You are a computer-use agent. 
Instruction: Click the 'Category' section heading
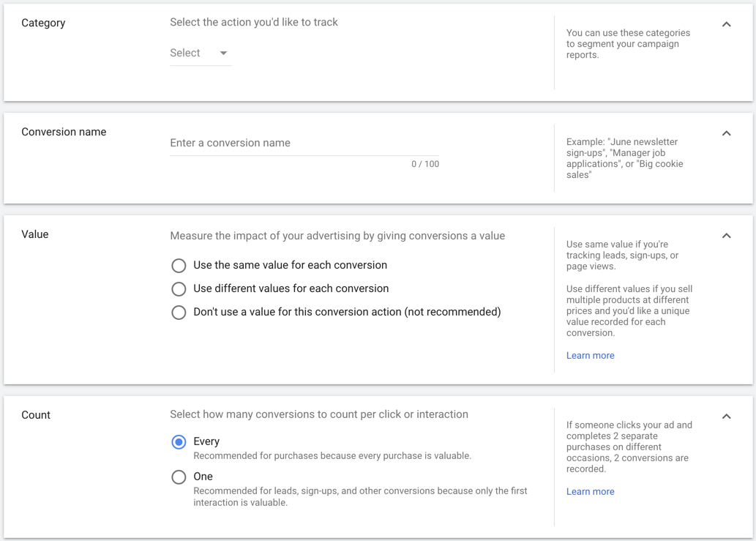(43, 23)
